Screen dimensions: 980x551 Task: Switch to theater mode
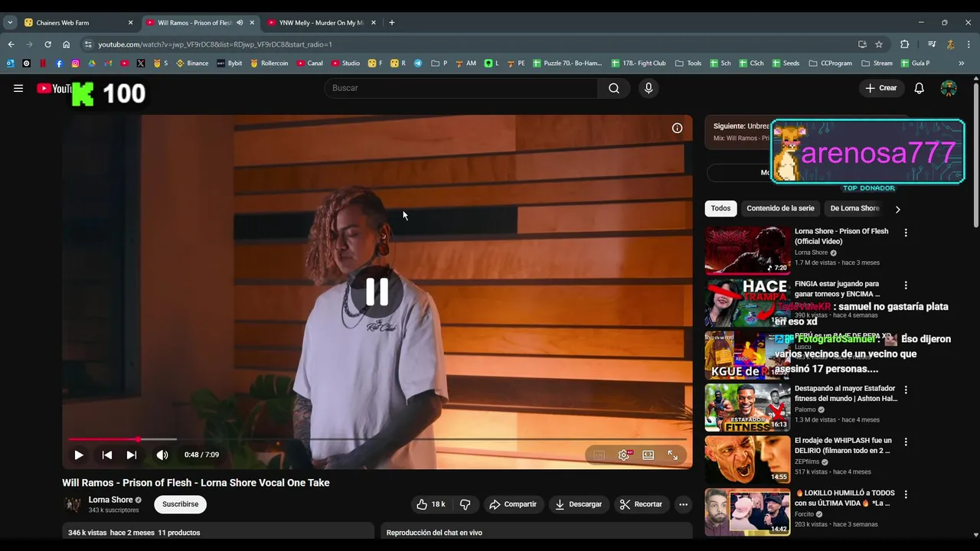[x=648, y=455]
